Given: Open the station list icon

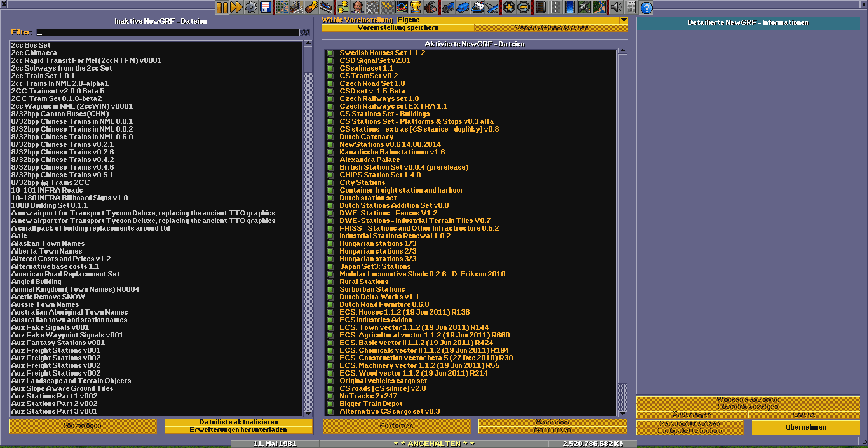Looking at the screenshot, I should coord(325,7).
